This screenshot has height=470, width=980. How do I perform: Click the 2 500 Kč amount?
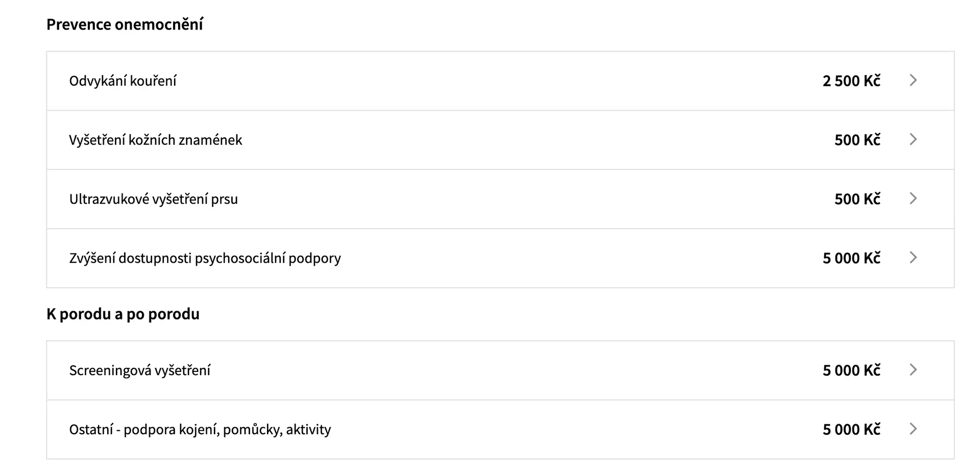[x=851, y=81]
